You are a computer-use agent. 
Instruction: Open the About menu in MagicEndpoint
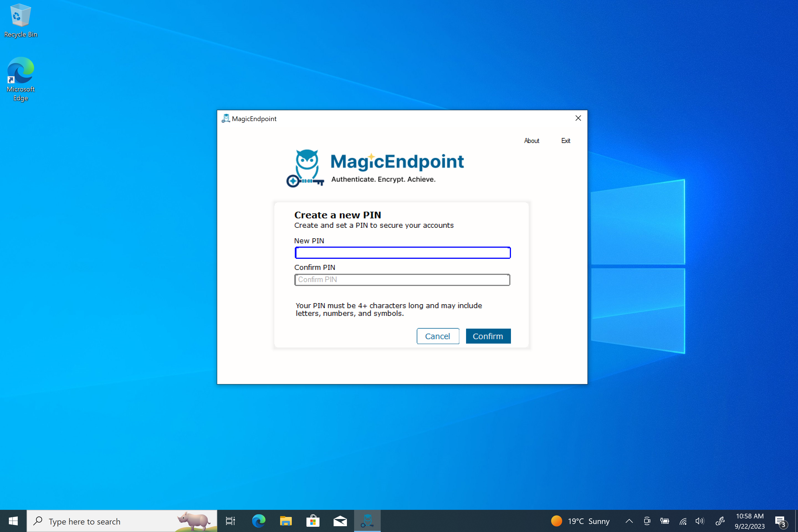pyautogui.click(x=531, y=140)
